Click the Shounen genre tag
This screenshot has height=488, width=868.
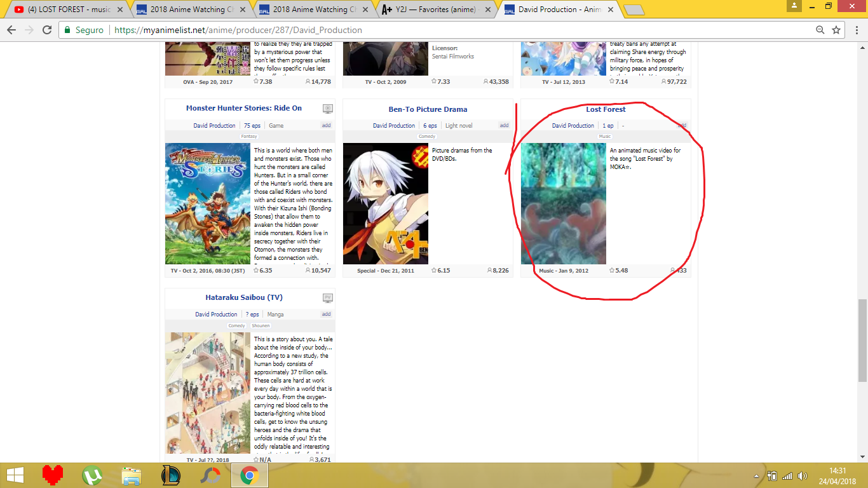(x=261, y=326)
